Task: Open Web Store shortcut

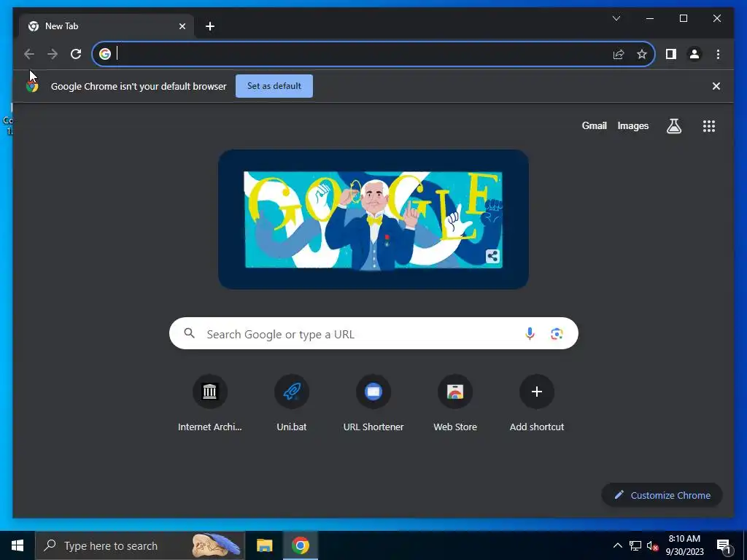Action: click(x=455, y=402)
